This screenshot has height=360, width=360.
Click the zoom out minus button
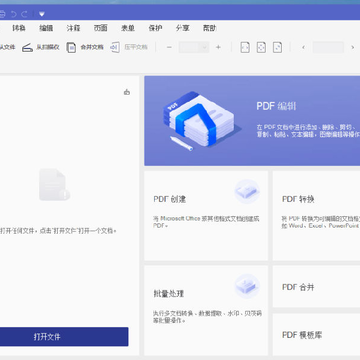[x=169, y=47]
